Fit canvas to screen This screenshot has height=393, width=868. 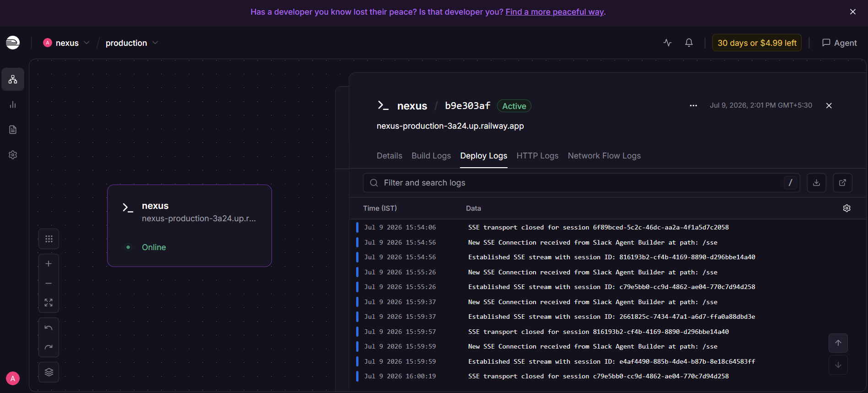[x=49, y=303]
